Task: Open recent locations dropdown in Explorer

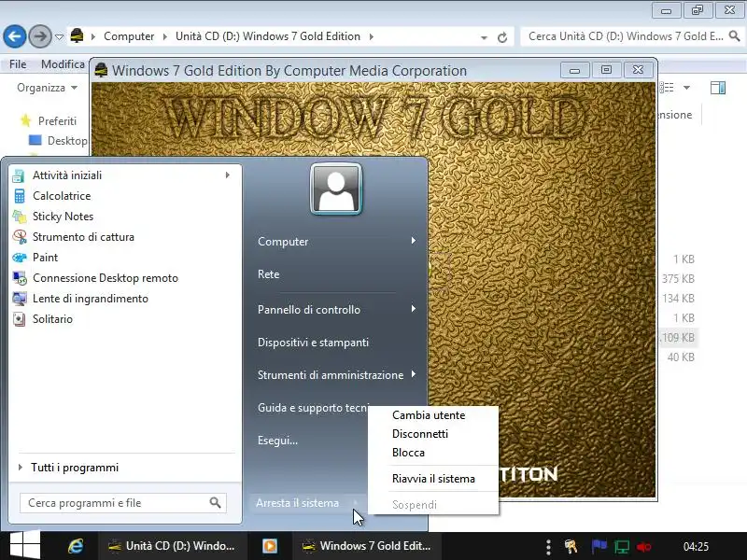Action: pyautogui.click(x=59, y=37)
